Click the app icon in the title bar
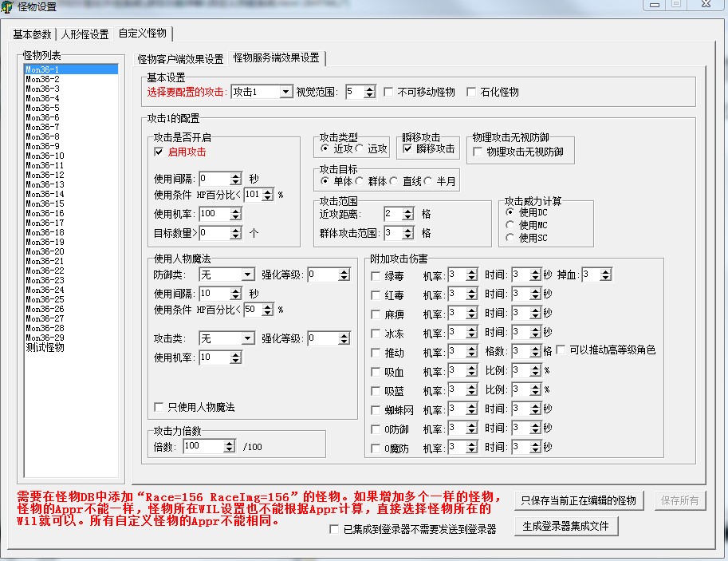This screenshot has height=561, width=728. [x=8, y=7]
